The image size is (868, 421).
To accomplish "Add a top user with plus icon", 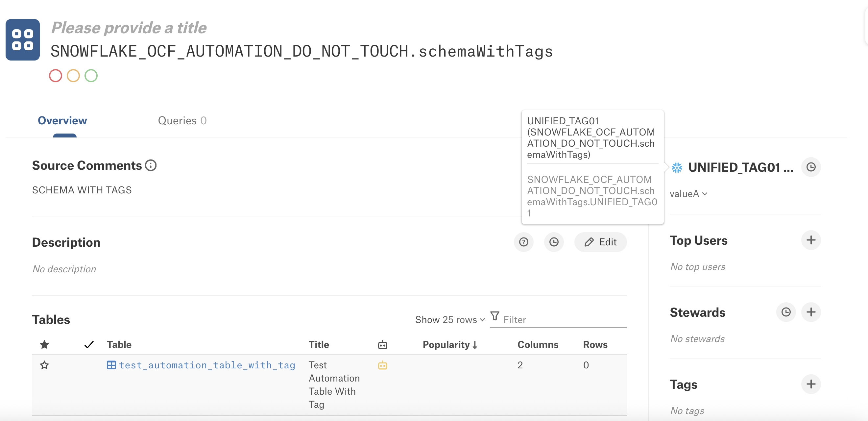I will [x=811, y=240].
